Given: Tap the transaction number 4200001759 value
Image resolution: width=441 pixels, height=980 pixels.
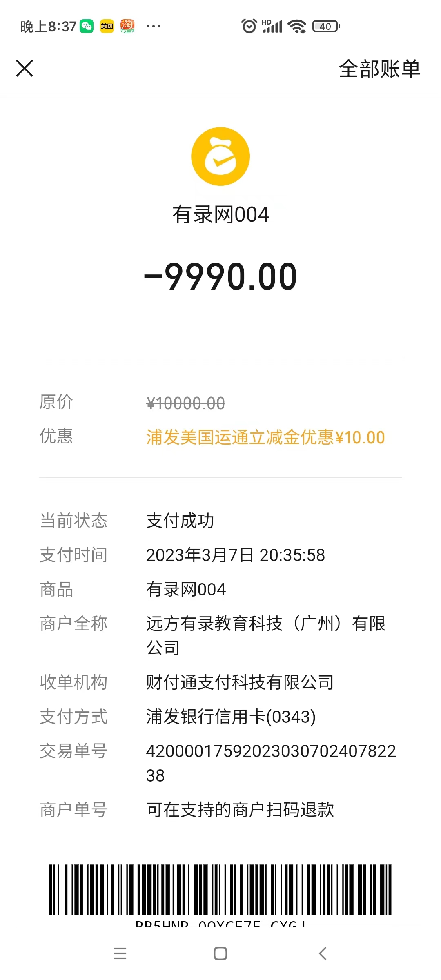Looking at the screenshot, I should (271, 751).
